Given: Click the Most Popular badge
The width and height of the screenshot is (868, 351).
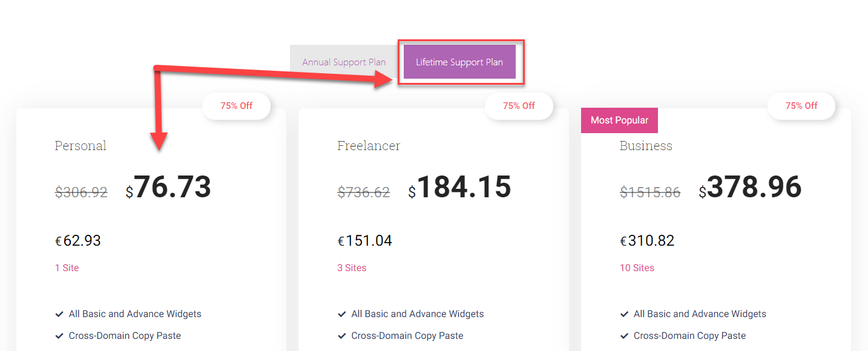Looking at the screenshot, I should (619, 120).
